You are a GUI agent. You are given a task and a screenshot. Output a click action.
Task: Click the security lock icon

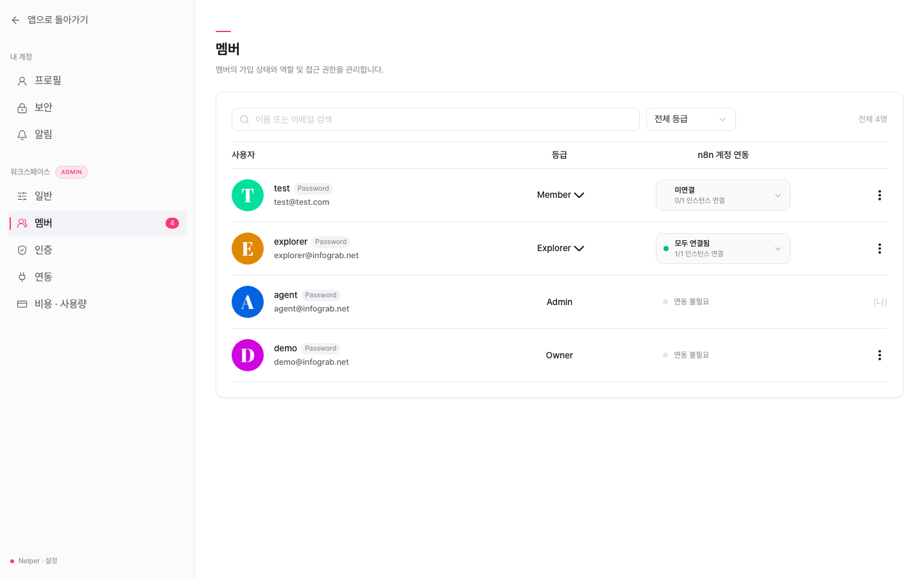pos(22,108)
